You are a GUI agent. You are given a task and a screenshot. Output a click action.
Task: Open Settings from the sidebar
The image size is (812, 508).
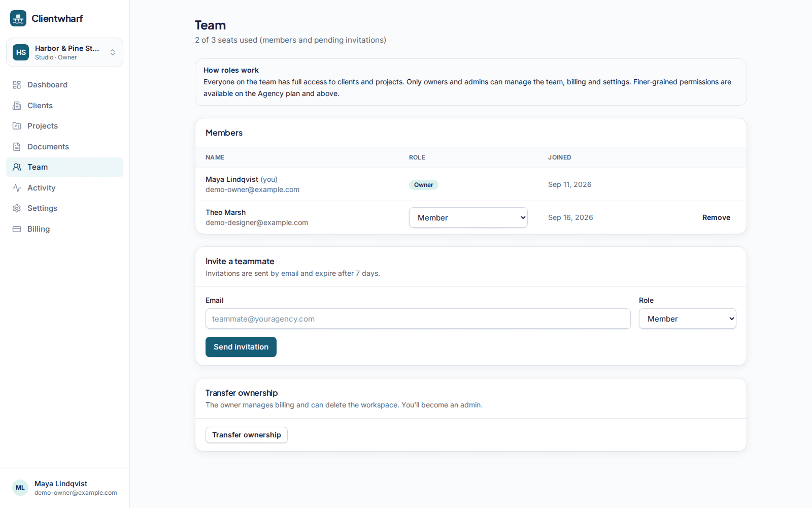point(64,208)
